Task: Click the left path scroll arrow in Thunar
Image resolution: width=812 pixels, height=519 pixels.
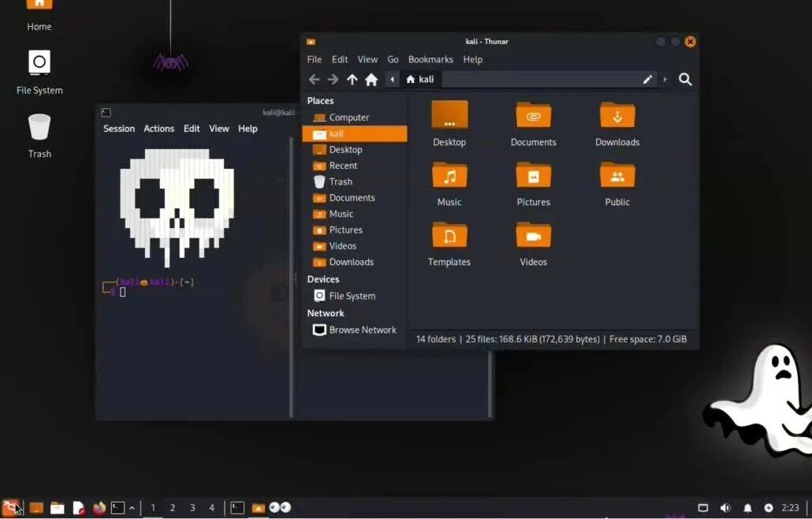Action: (x=392, y=79)
